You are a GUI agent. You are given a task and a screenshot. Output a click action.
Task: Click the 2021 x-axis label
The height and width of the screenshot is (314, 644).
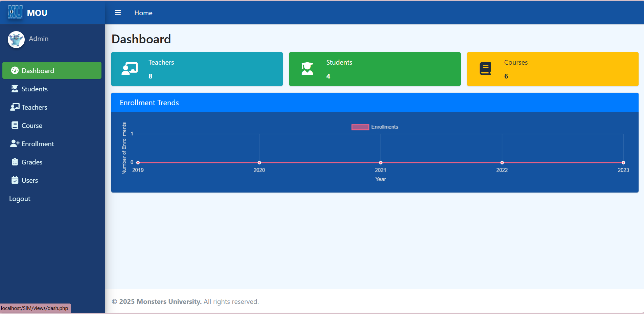click(x=381, y=170)
